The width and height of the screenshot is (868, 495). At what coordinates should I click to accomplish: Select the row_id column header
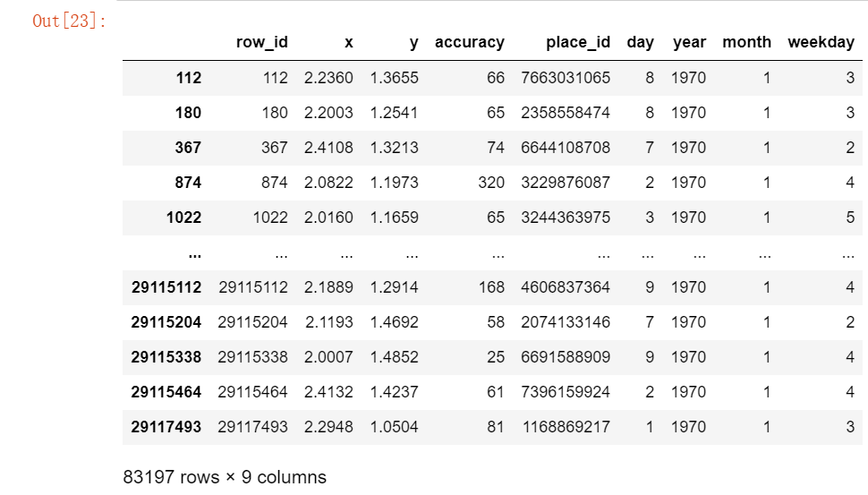(262, 43)
